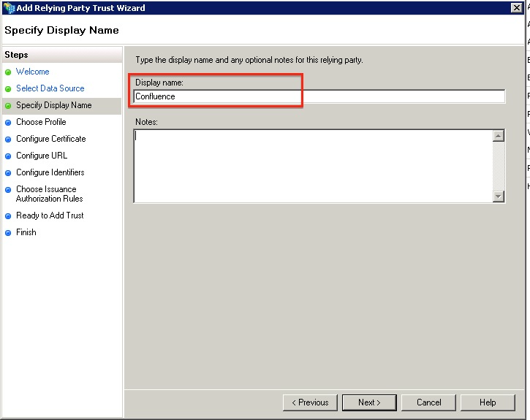The image size is (530, 420).
Task: Click the blue bullet beside Configure Certificate
Action: point(8,140)
